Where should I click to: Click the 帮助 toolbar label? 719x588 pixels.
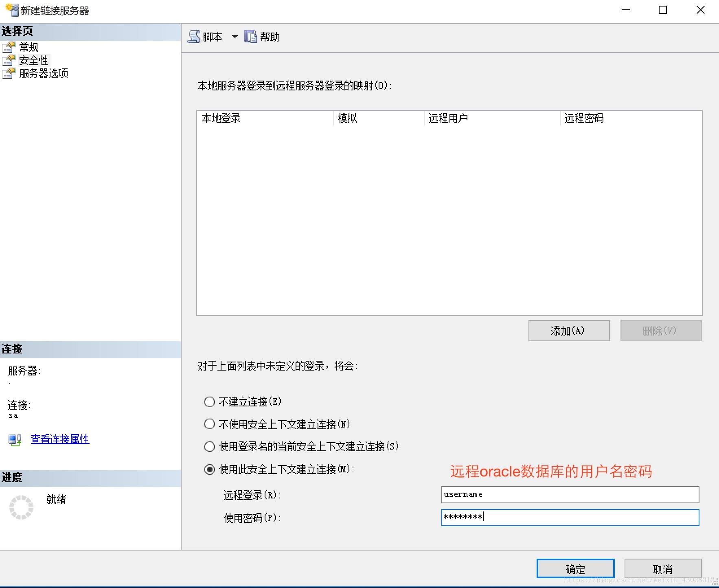point(270,37)
